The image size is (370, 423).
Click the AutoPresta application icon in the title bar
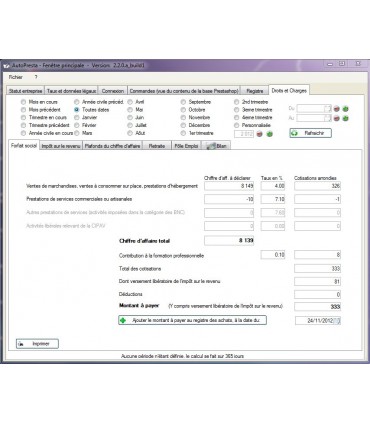pos(6,66)
